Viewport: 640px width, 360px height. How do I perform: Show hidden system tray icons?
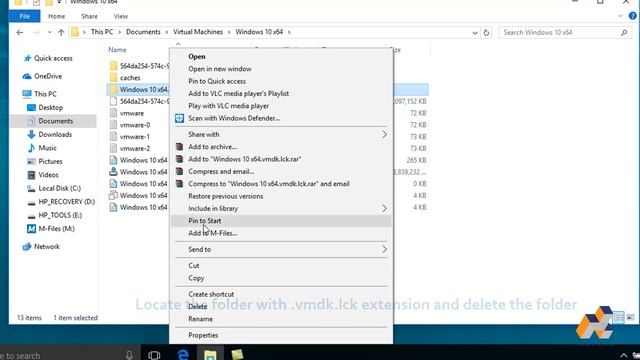(623, 356)
